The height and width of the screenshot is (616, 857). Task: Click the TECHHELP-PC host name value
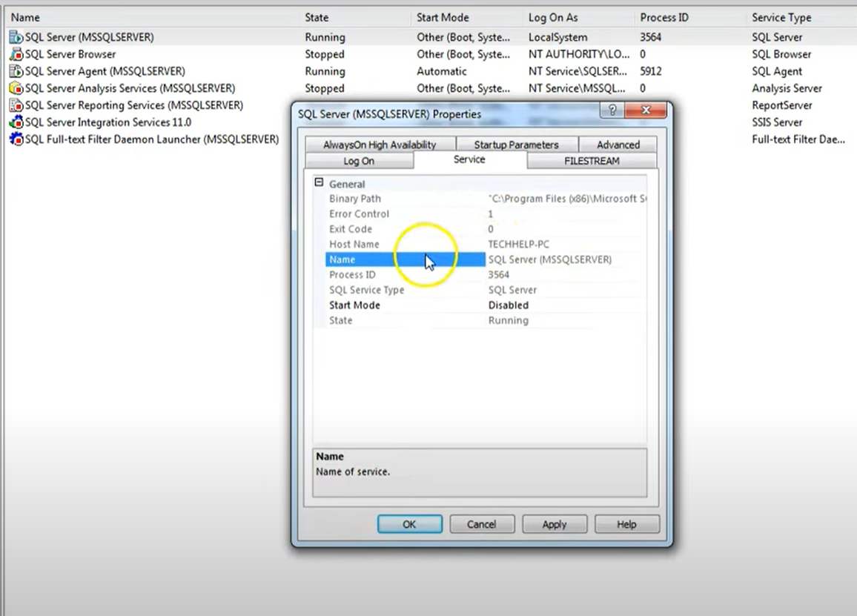[519, 245]
